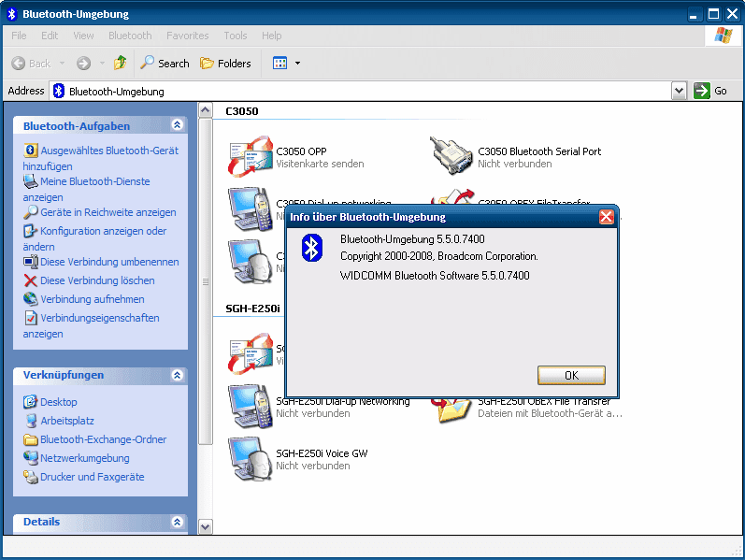Image resolution: width=745 pixels, height=560 pixels.
Task: Click the C3050 group header text
Action: click(x=242, y=111)
